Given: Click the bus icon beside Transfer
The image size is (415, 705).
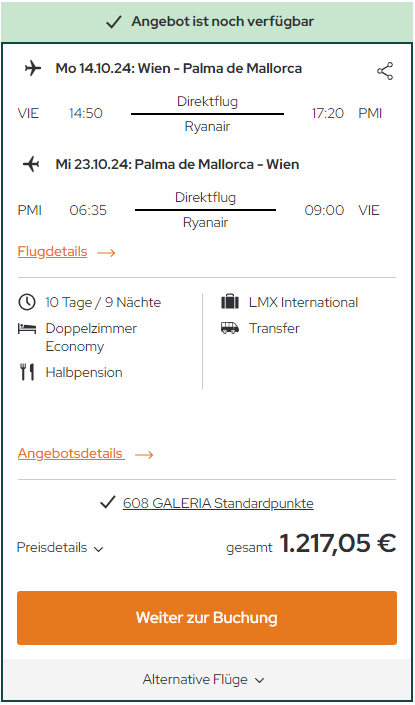Looking at the screenshot, I should [230, 328].
